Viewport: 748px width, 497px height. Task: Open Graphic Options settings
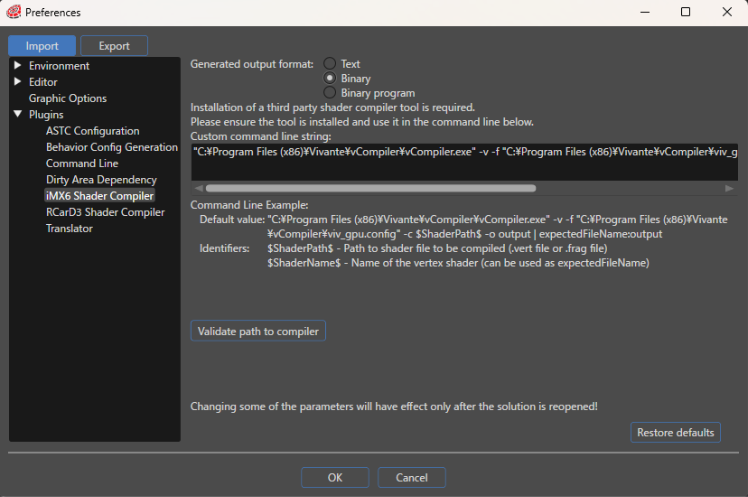click(68, 98)
